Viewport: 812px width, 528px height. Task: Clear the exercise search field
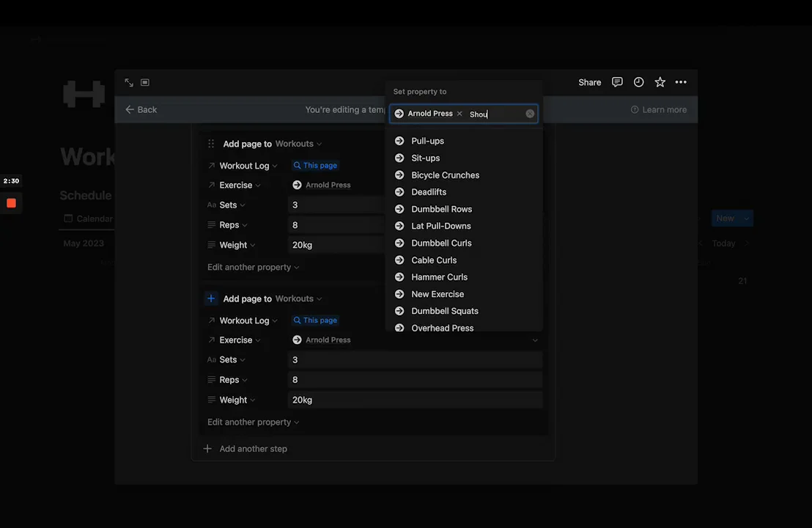[530, 114]
